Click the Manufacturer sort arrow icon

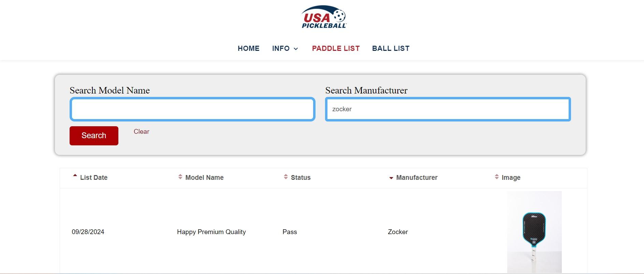pyautogui.click(x=391, y=178)
